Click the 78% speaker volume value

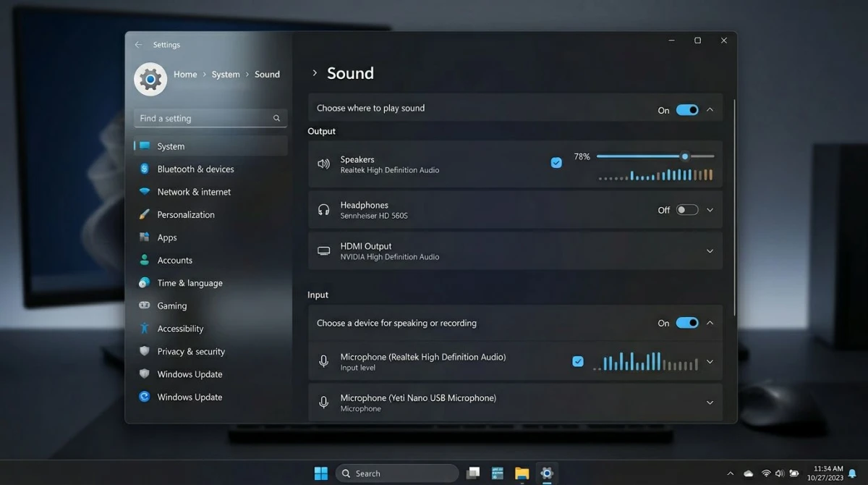tap(582, 156)
